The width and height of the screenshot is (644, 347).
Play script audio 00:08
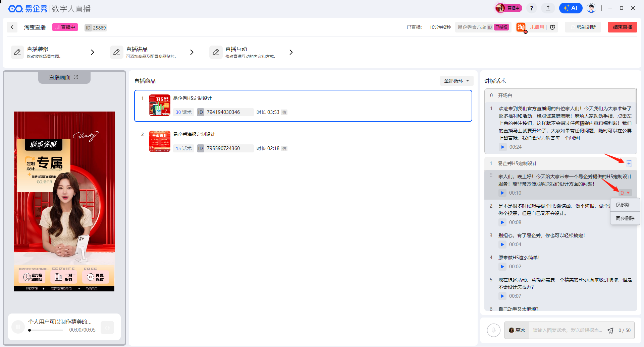502,222
